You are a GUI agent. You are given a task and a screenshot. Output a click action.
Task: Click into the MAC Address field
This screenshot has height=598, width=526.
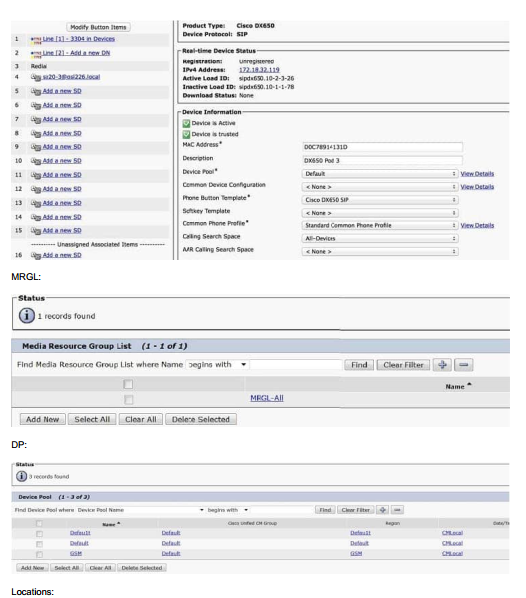coord(383,147)
